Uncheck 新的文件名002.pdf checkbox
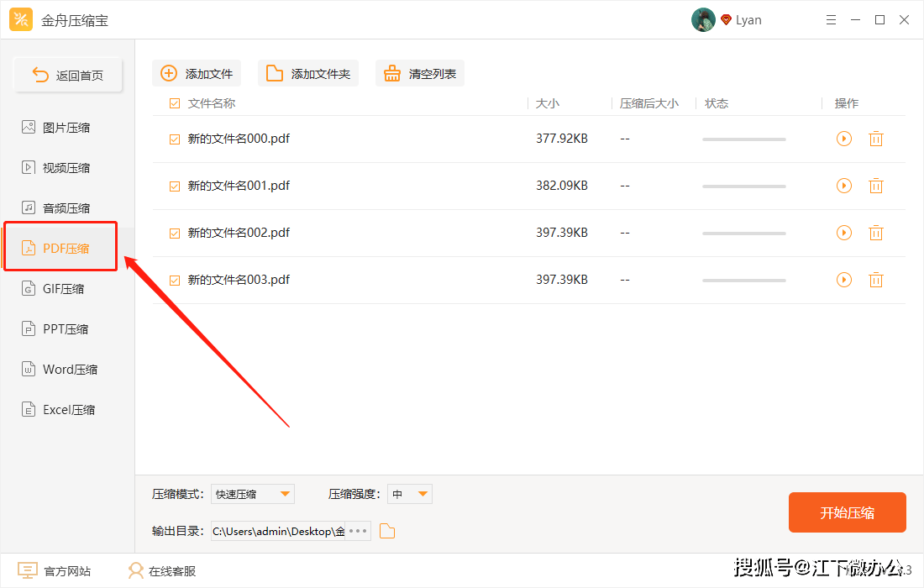Screen dimensions: 924x588 175,234
